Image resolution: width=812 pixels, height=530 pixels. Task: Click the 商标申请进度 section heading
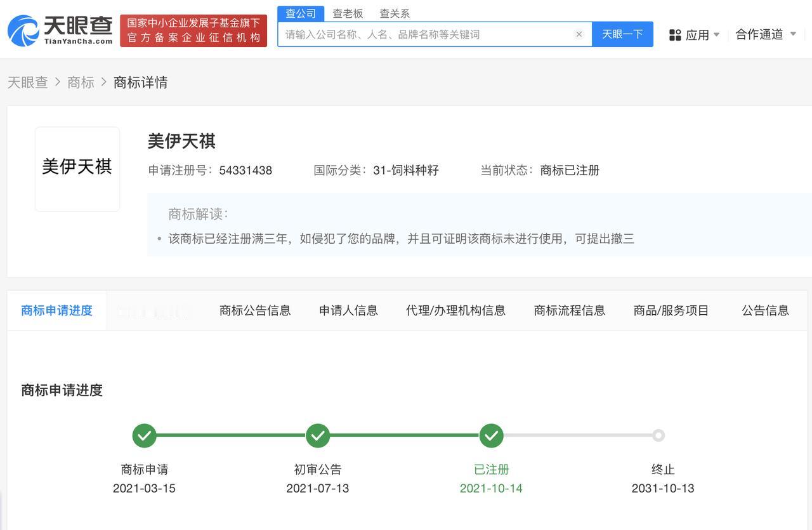[x=62, y=390]
